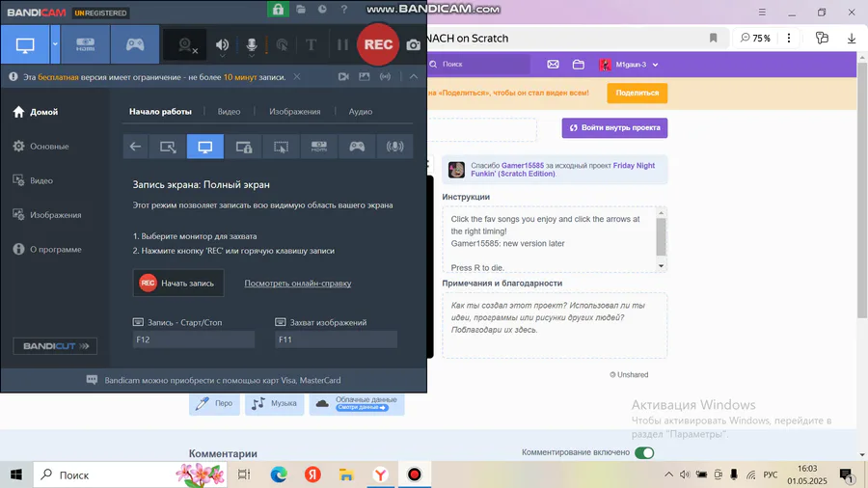Toggle microphone recording icon
This screenshot has width=868, height=488.
252,45
